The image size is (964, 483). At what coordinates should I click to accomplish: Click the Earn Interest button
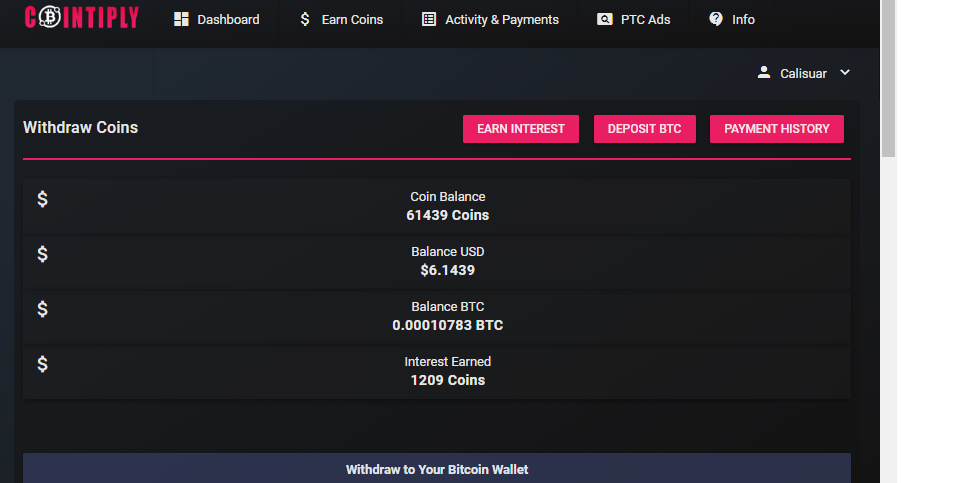(521, 129)
